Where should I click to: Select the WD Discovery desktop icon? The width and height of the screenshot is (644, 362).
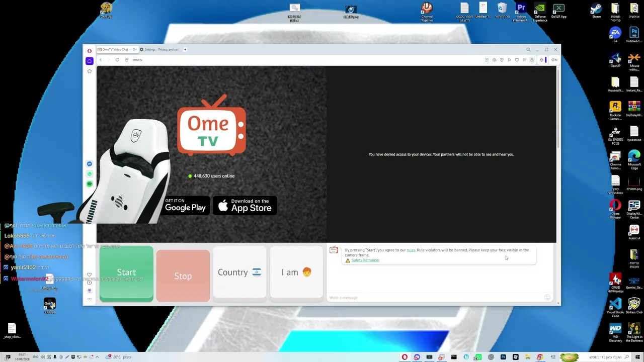pyautogui.click(x=615, y=333)
